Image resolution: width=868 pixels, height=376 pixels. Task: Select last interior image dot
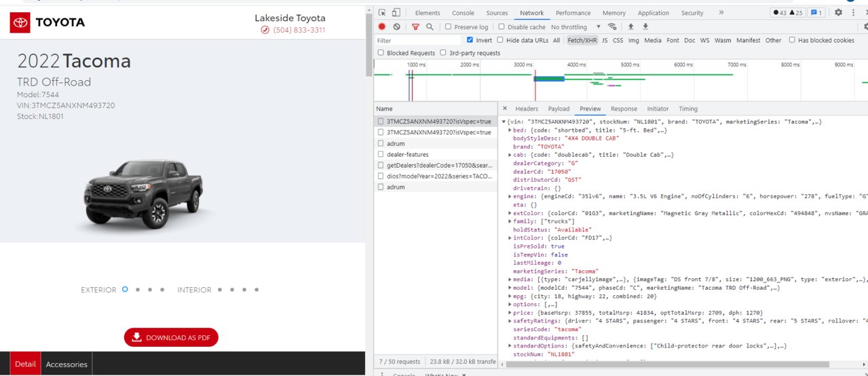pyautogui.click(x=256, y=290)
